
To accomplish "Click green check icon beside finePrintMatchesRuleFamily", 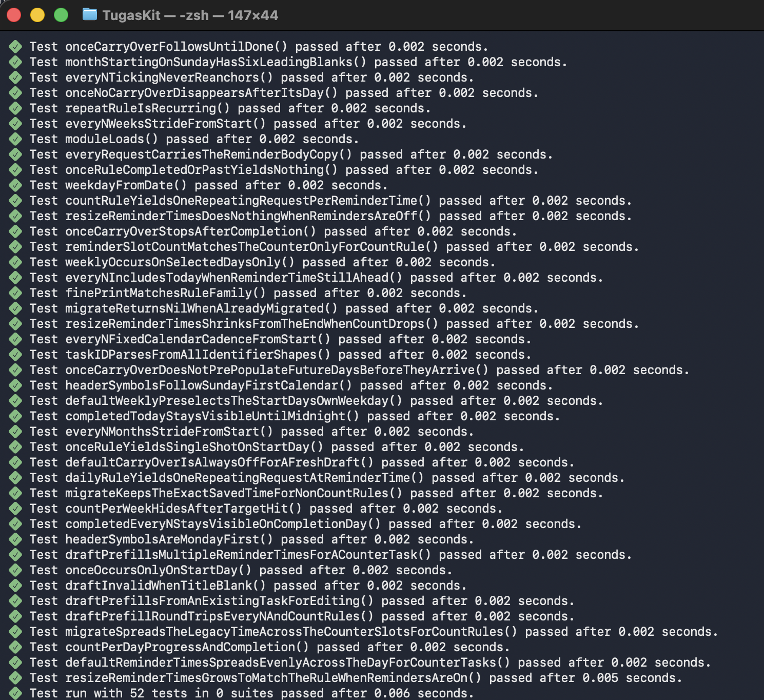I will pyautogui.click(x=15, y=293).
